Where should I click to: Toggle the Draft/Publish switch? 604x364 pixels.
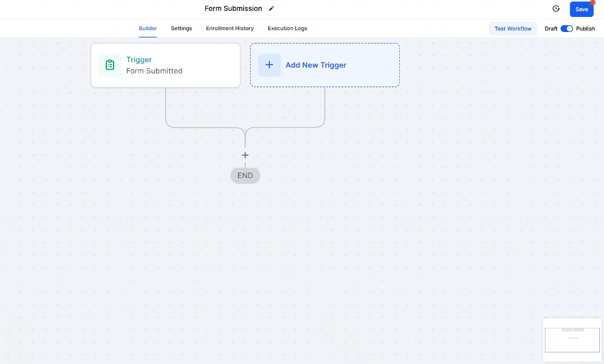pos(567,28)
